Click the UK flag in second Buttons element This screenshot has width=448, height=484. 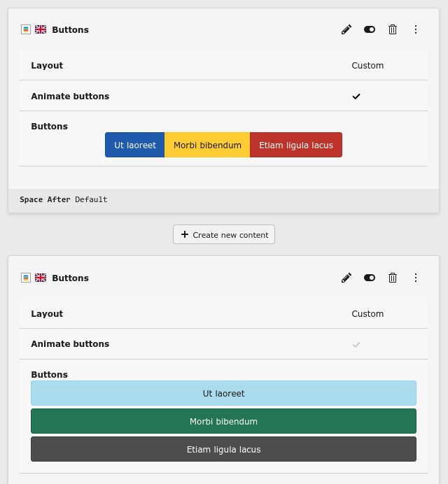[41, 278]
